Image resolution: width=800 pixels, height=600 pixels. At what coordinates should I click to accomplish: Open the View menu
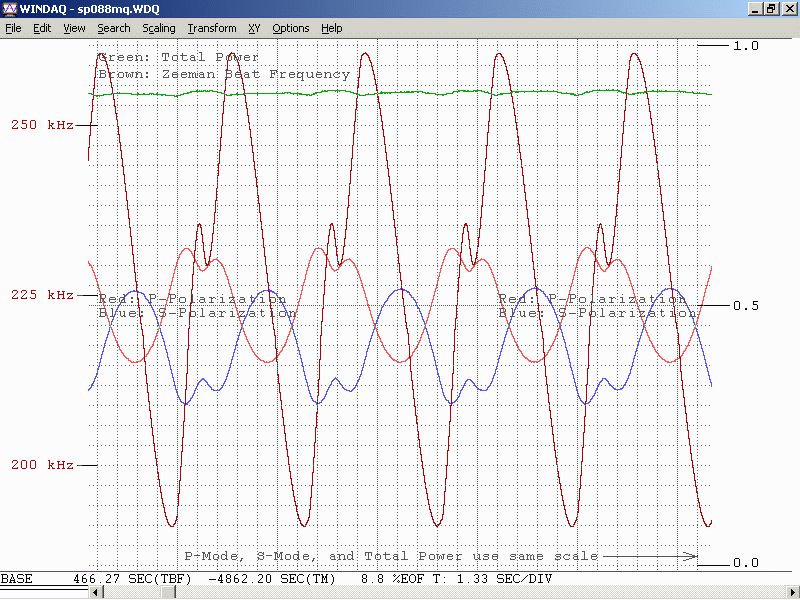[74, 28]
